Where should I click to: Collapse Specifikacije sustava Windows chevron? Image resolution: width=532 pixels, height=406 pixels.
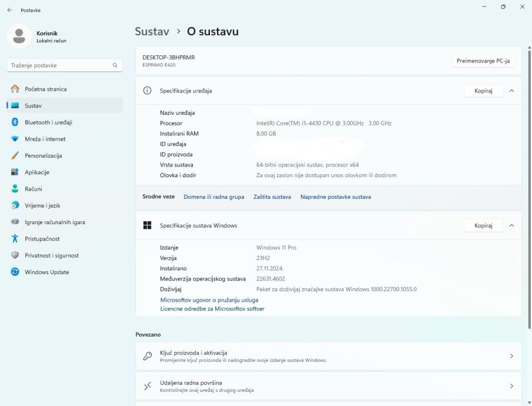(x=511, y=225)
